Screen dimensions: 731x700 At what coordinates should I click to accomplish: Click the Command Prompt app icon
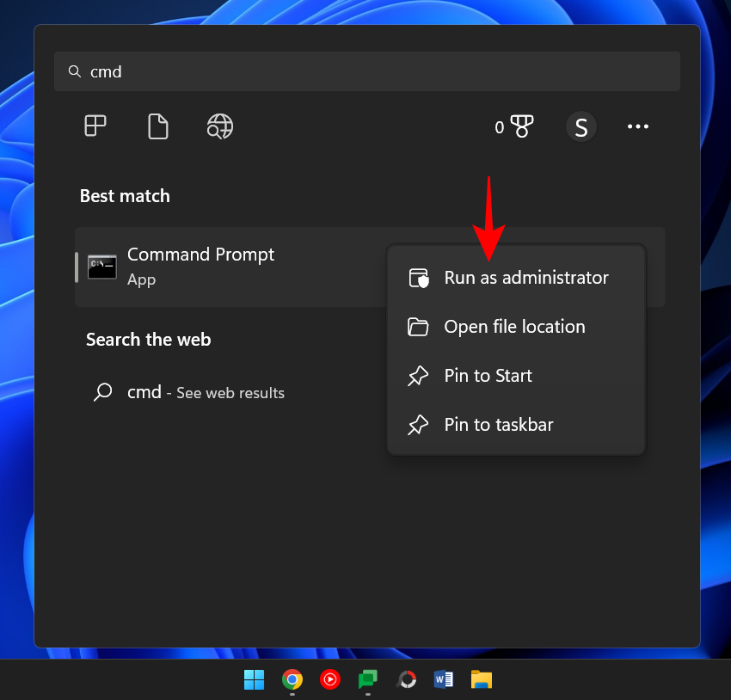pos(101,267)
